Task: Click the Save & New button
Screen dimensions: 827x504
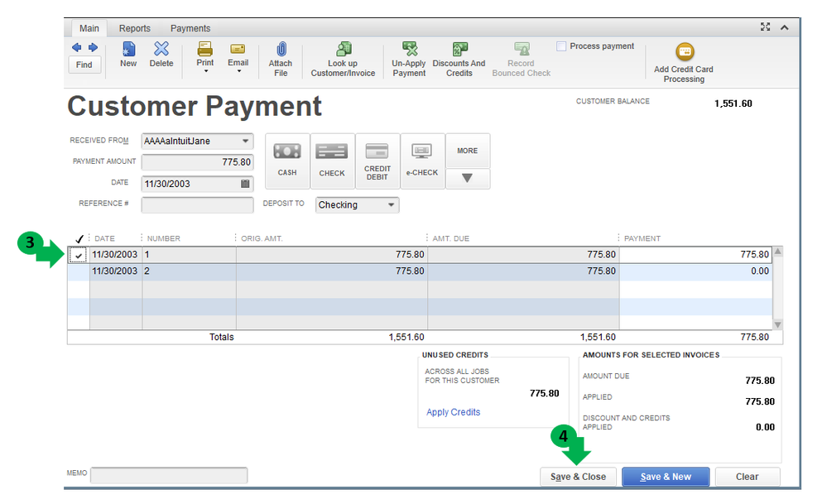Action: pos(666,477)
